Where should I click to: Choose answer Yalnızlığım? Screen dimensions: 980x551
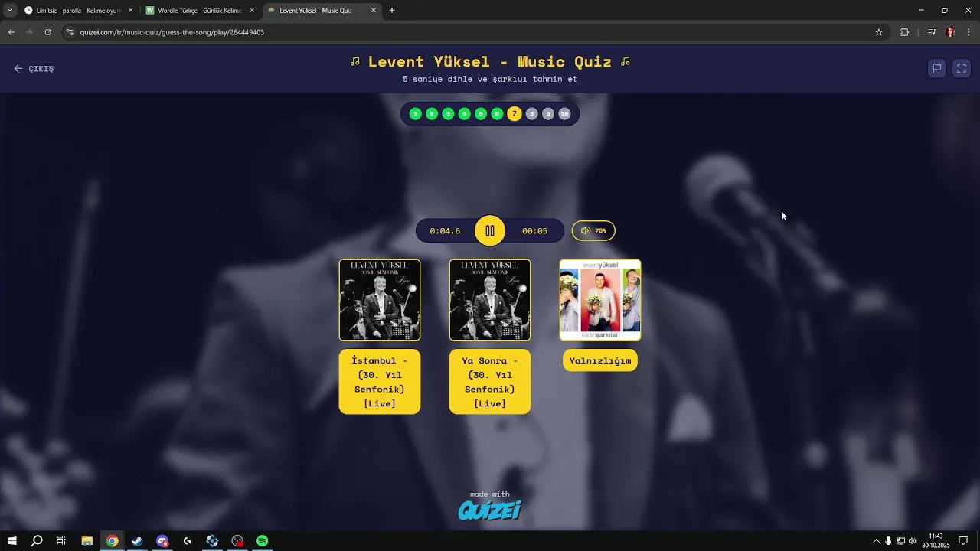click(x=600, y=360)
